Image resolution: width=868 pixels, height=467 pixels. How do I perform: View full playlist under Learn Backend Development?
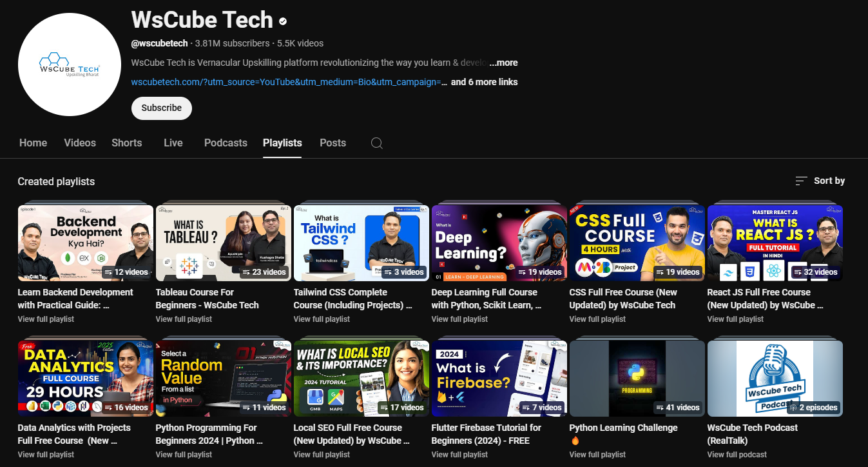(46, 319)
